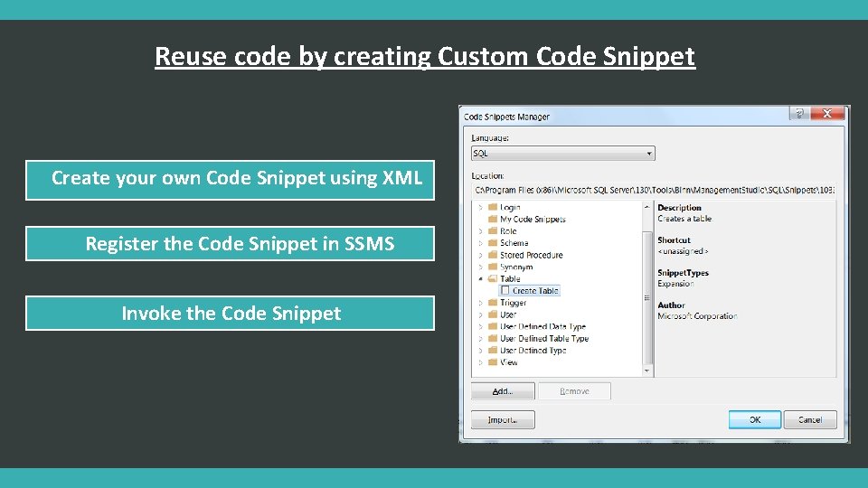Select the My Code Snippets folder icon

492,219
